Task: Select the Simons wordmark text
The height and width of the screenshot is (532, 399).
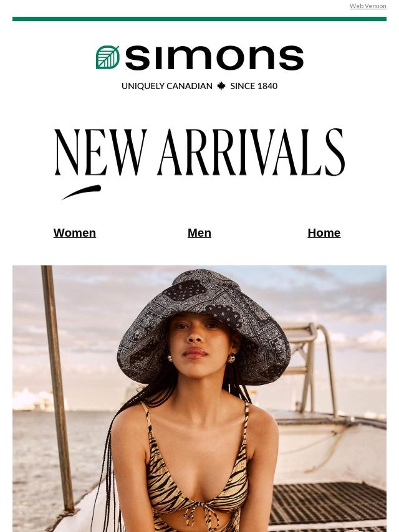Action: coord(214,58)
